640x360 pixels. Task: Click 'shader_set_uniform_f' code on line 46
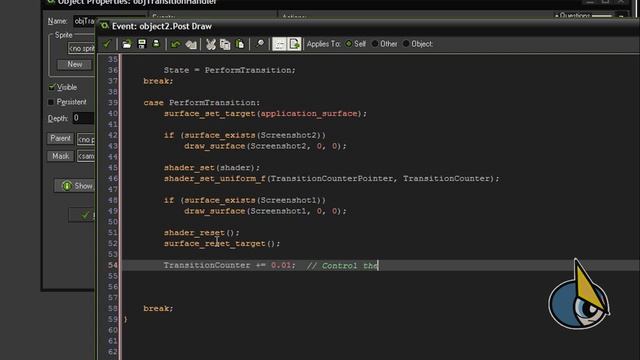[x=215, y=178]
